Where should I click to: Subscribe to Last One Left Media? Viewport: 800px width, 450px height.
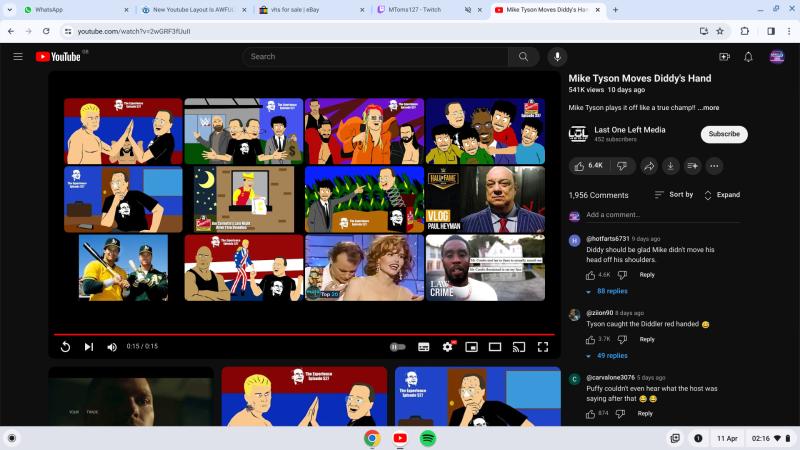point(724,134)
